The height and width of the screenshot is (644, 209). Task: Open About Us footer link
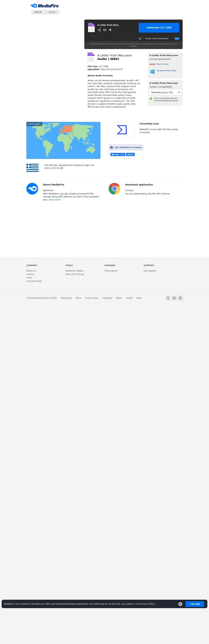coord(31,271)
